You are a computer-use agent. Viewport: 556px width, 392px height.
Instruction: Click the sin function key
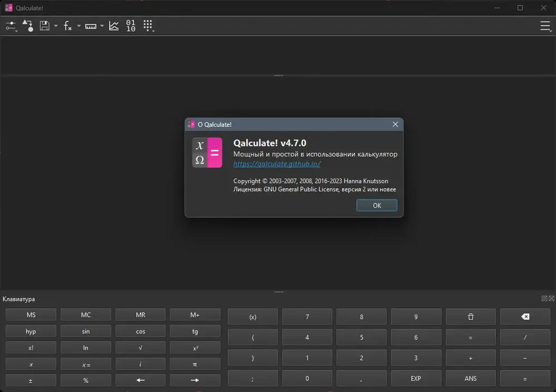pyautogui.click(x=86, y=331)
